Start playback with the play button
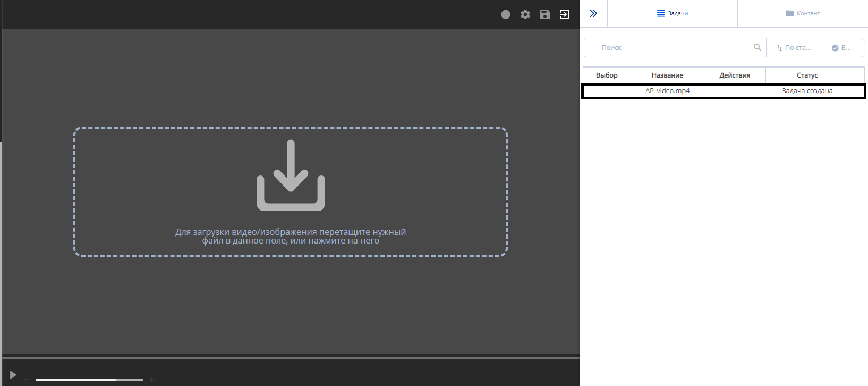 (x=13, y=375)
